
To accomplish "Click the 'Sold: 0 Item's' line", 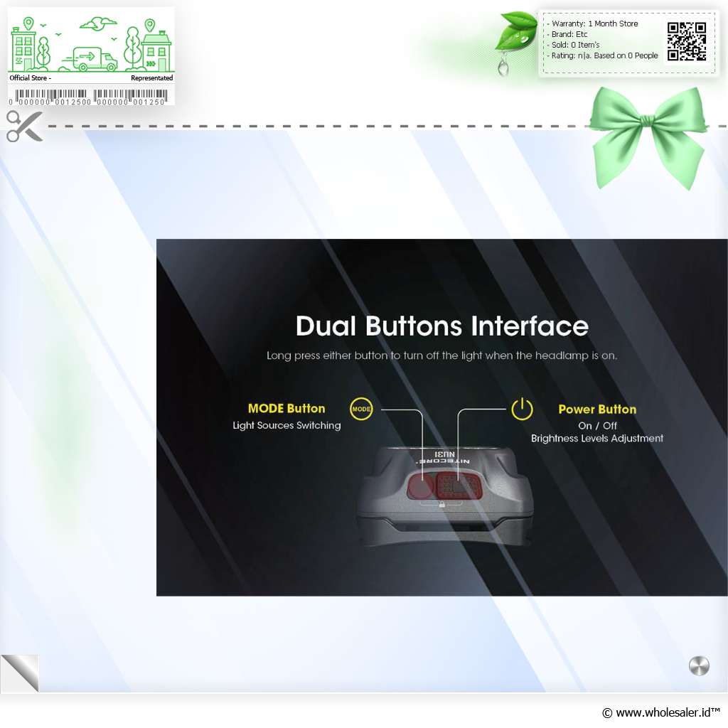I will [x=575, y=45].
